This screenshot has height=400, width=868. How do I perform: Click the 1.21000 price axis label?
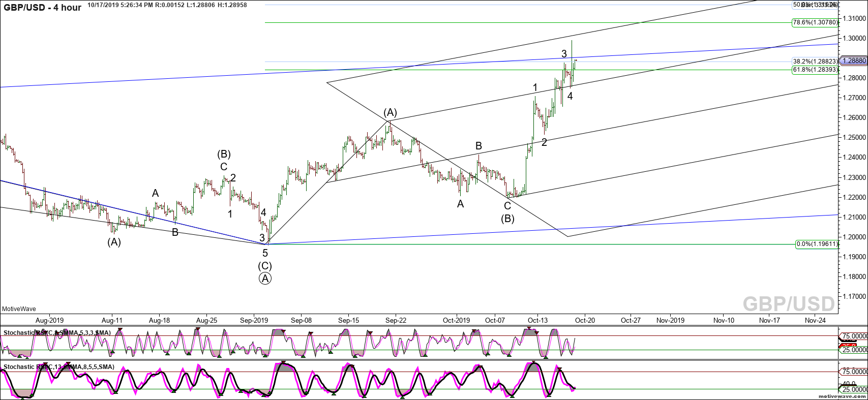(855, 217)
